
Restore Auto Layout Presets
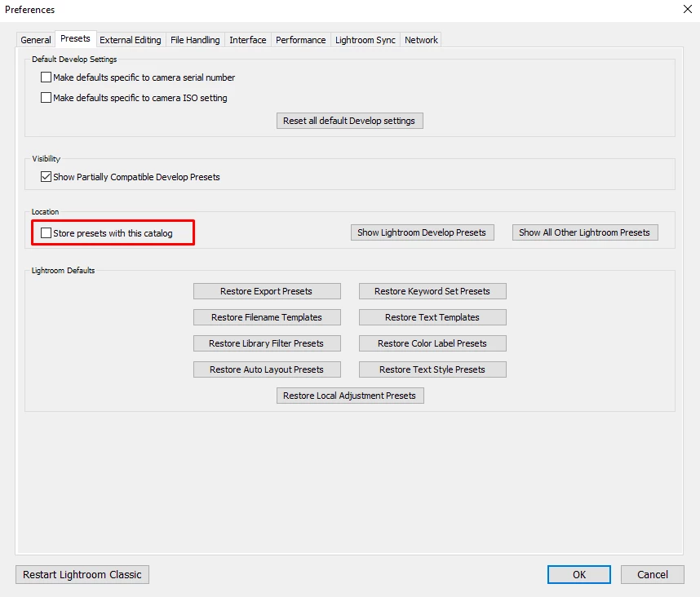(x=267, y=369)
